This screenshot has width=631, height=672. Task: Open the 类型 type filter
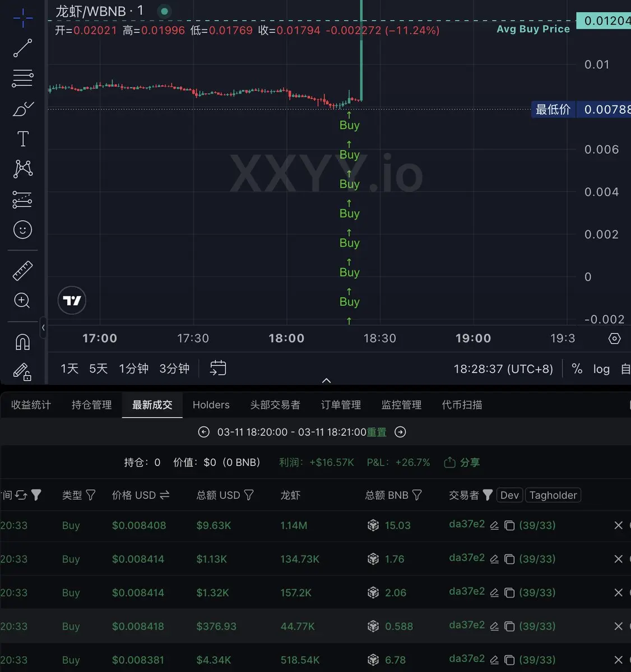pos(90,495)
